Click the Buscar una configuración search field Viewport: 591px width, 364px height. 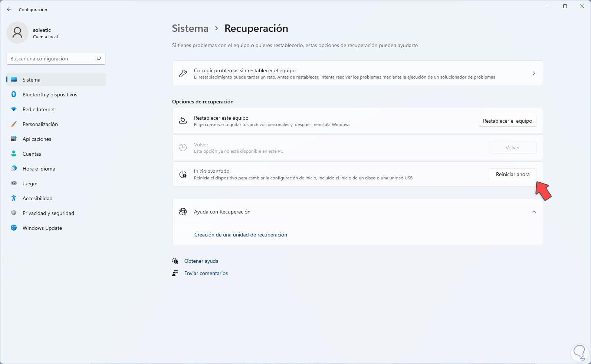52,59
